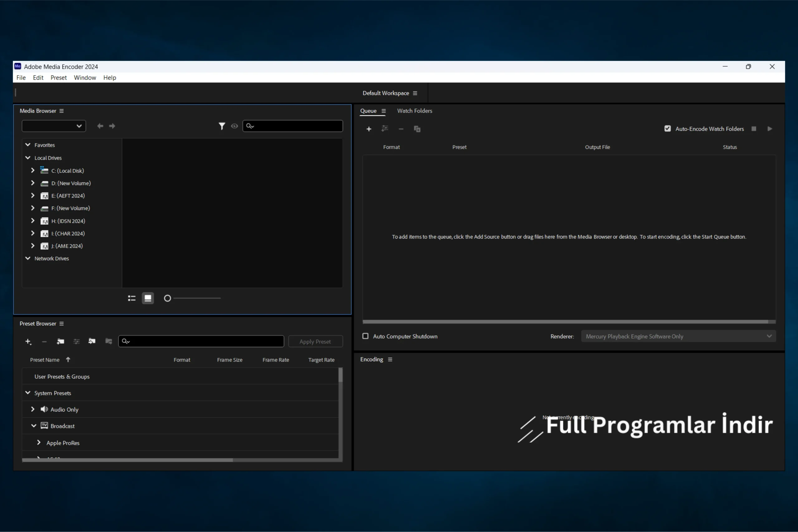Screen dimensions: 798x532
Task: Click the Stop Queue square icon
Action: pos(754,129)
